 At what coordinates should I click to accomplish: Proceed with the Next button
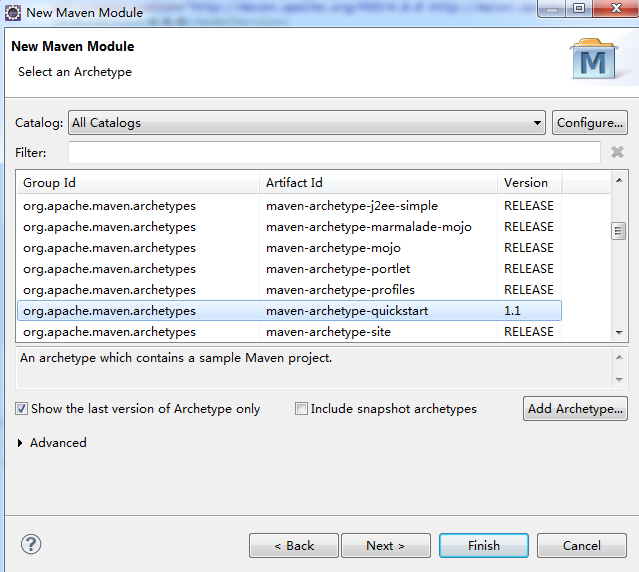point(386,546)
